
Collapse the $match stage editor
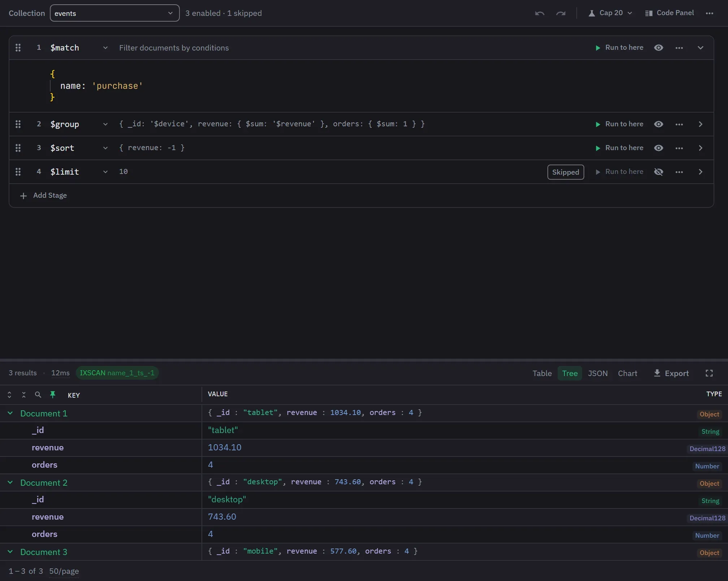(x=700, y=48)
